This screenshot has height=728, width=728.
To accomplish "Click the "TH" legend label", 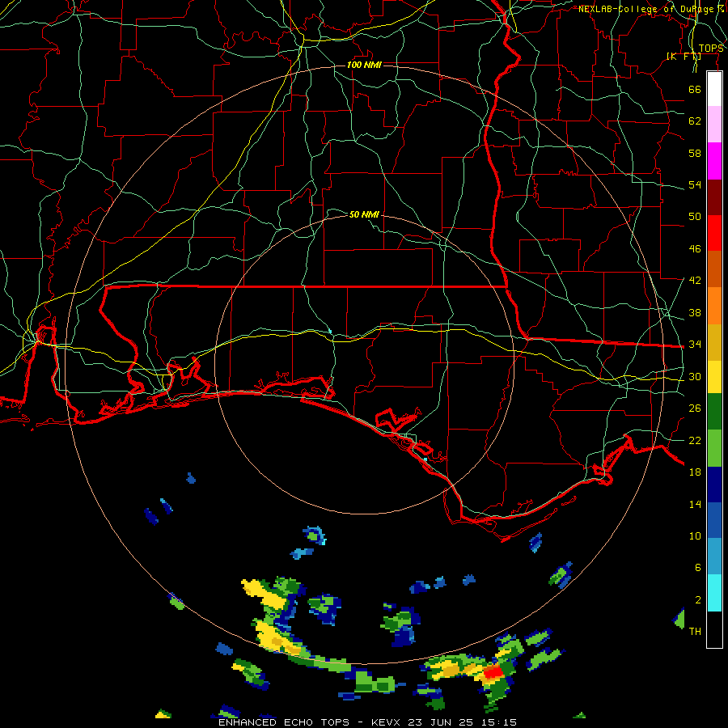I will 695,632.
